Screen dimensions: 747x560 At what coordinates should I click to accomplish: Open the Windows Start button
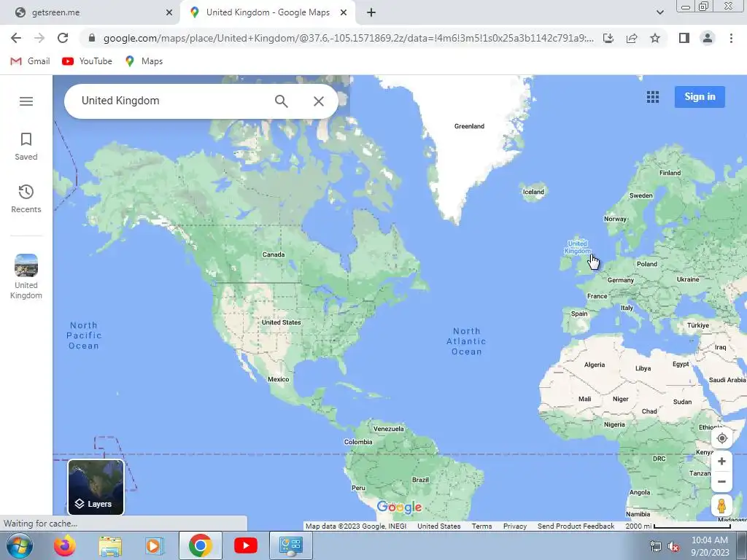pos(19,545)
